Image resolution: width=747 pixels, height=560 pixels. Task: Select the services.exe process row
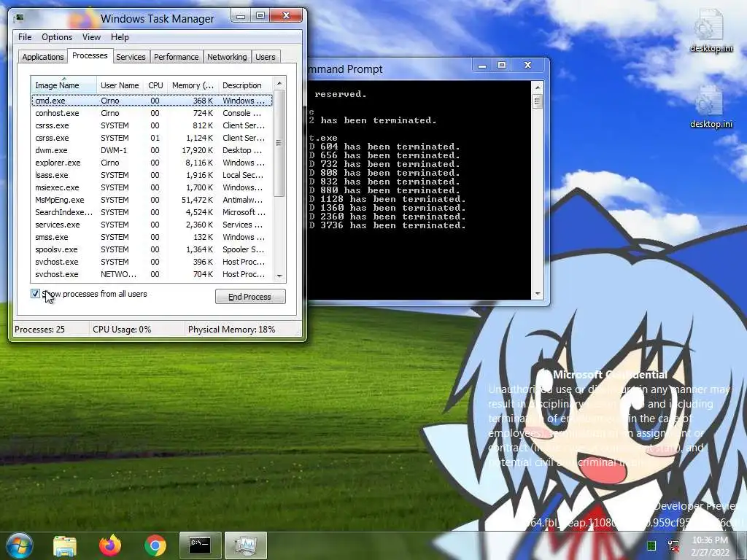coord(152,225)
